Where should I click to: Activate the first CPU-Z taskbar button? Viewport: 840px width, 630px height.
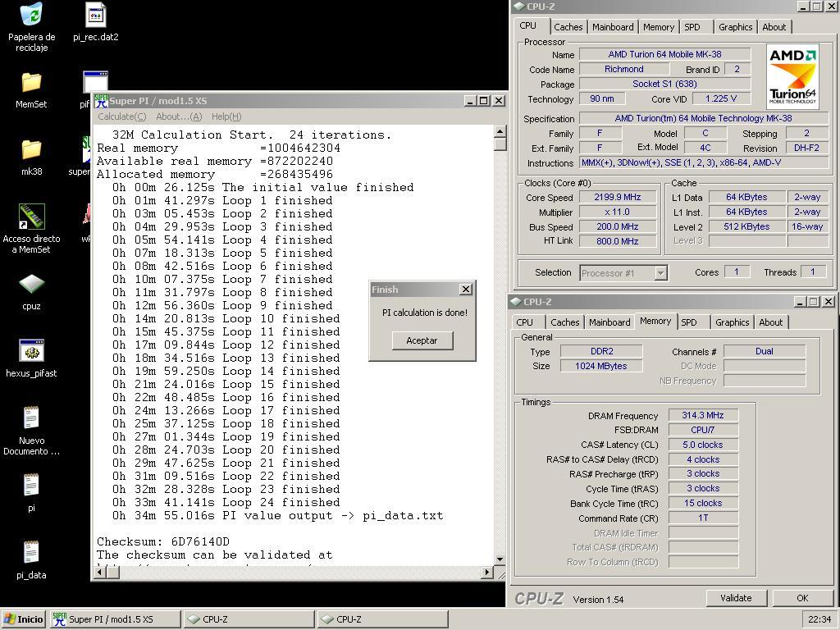tap(249, 619)
